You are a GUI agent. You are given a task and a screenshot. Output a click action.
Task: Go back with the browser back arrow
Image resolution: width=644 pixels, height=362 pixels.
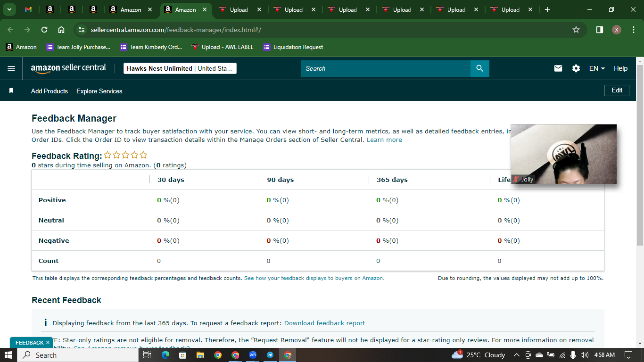point(10,30)
